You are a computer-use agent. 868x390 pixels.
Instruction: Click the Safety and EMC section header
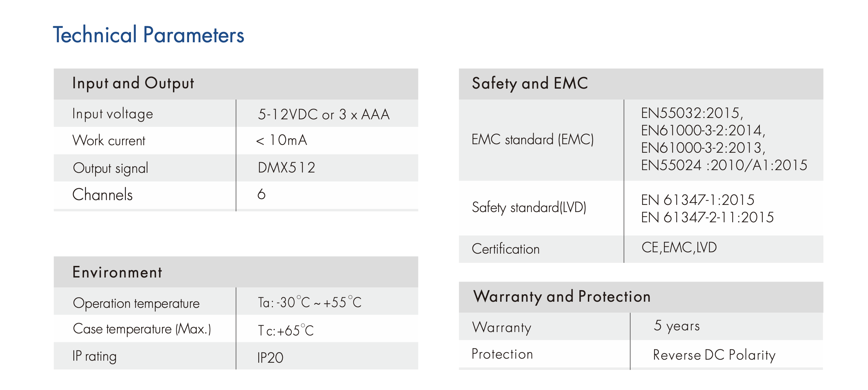click(530, 84)
